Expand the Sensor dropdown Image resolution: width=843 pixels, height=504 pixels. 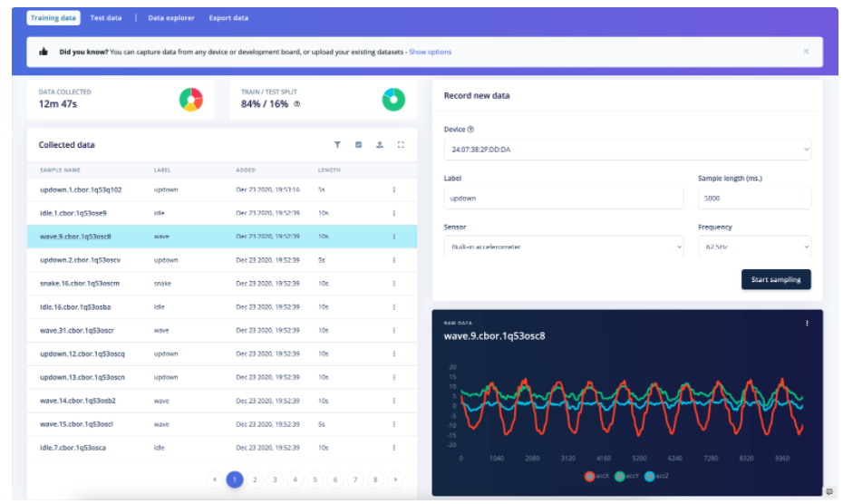point(564,247)
